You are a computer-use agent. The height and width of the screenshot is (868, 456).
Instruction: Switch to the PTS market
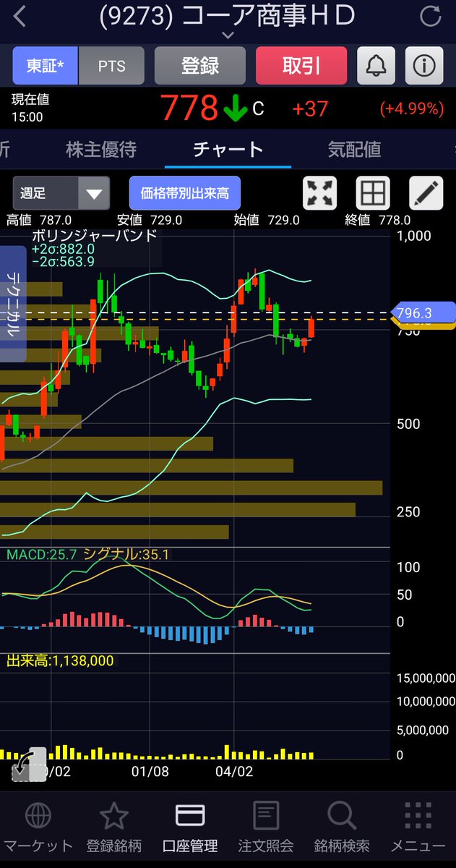tap(111, 66)
